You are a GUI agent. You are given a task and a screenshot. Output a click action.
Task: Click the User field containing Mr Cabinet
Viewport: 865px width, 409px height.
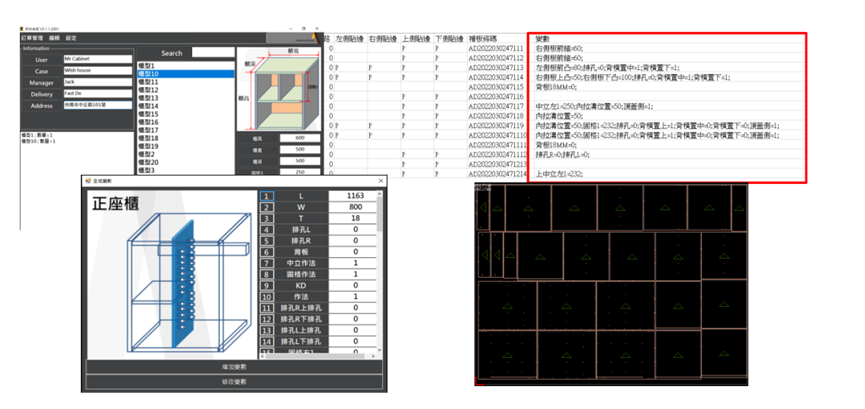(x=97, y=60)
